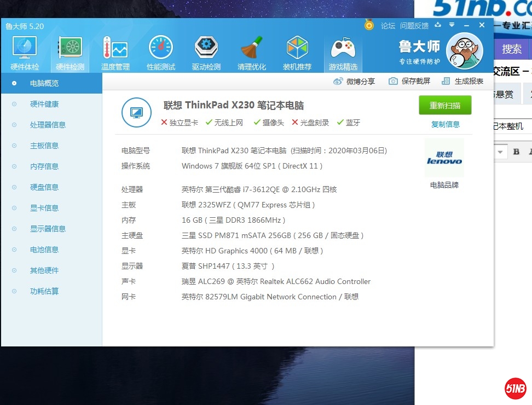Open the 性能测试 speedometer icon

click(x=160, y=53)
